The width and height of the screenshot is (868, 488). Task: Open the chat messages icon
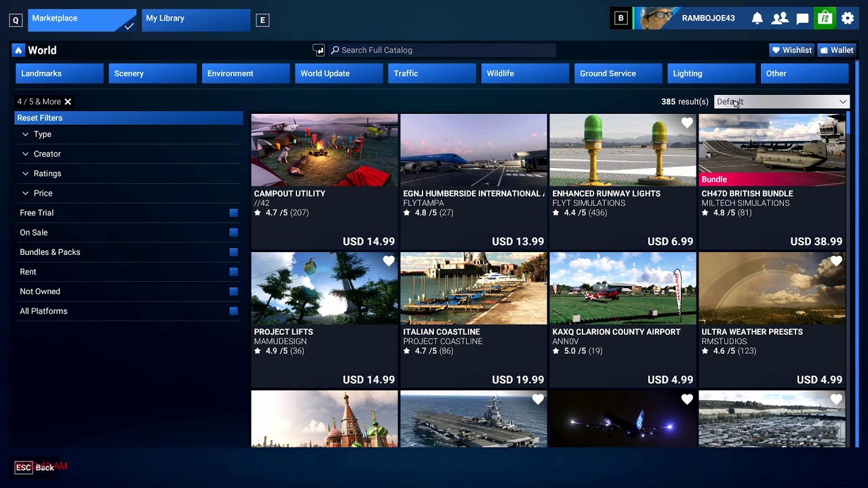[x=802, y=18]
